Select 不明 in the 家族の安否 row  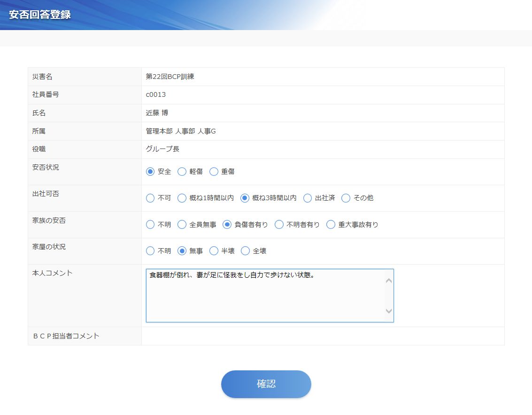[150, 225]
